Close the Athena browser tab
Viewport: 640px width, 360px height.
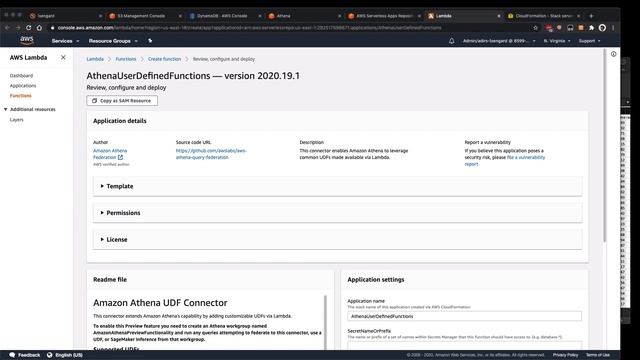(x=339, y=16)
